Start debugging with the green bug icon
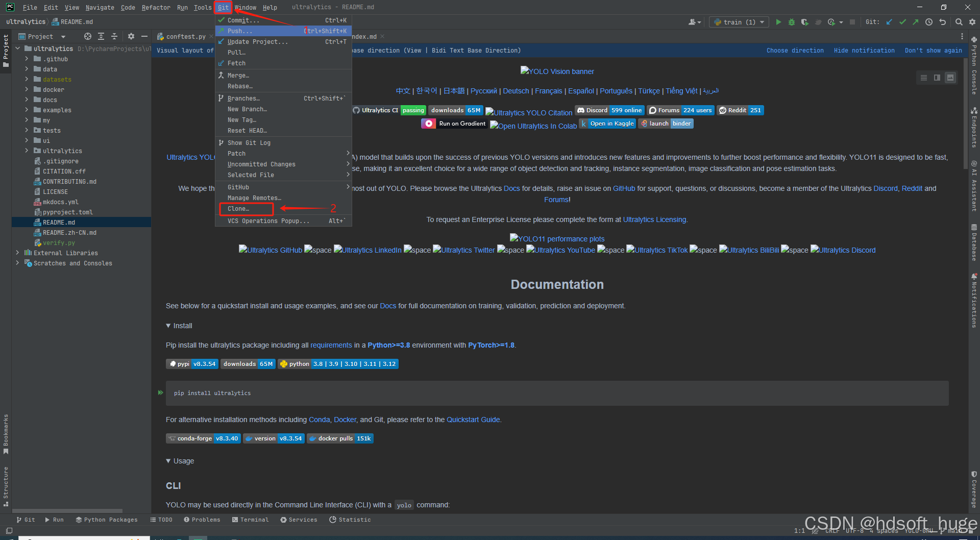 [x=792, y=22]
